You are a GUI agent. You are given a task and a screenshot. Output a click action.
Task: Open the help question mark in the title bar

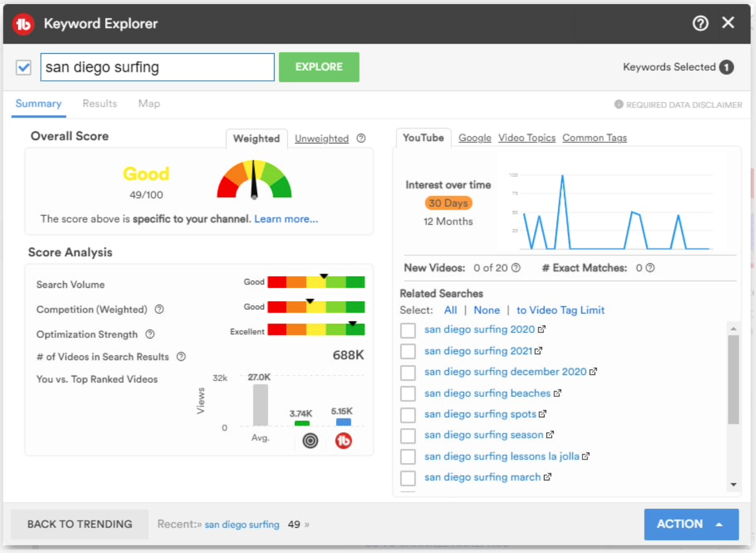(700, 23)
